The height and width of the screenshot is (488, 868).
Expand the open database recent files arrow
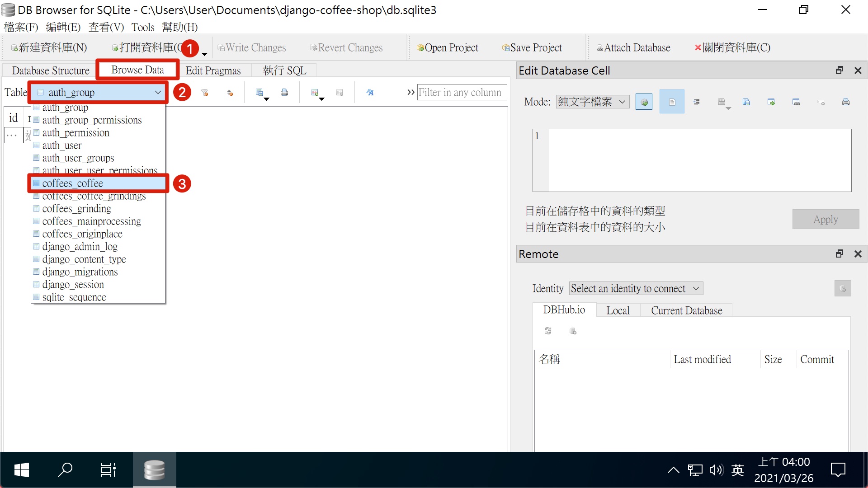coord(205,54)
